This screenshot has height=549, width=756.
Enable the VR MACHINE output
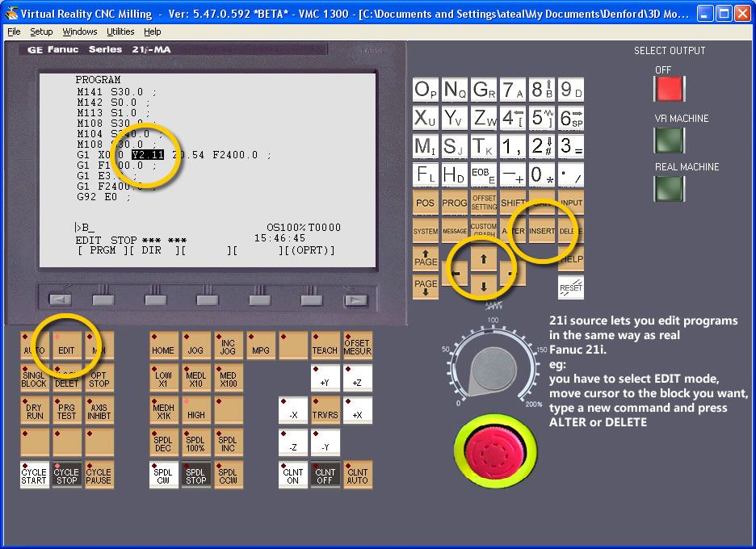[x=670, y=140]
